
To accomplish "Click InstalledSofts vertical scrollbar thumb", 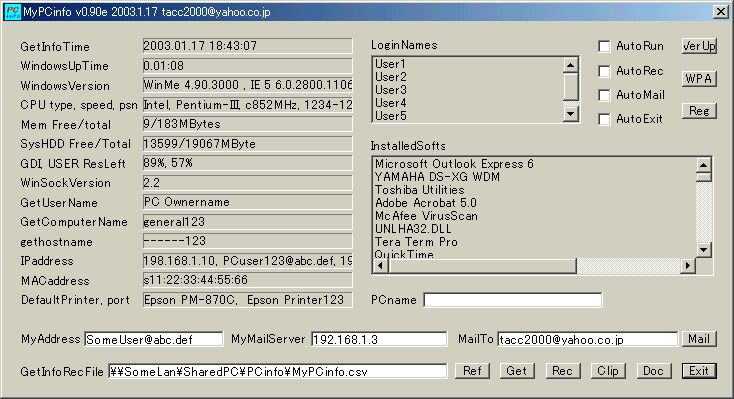I will tap(704, 177).
